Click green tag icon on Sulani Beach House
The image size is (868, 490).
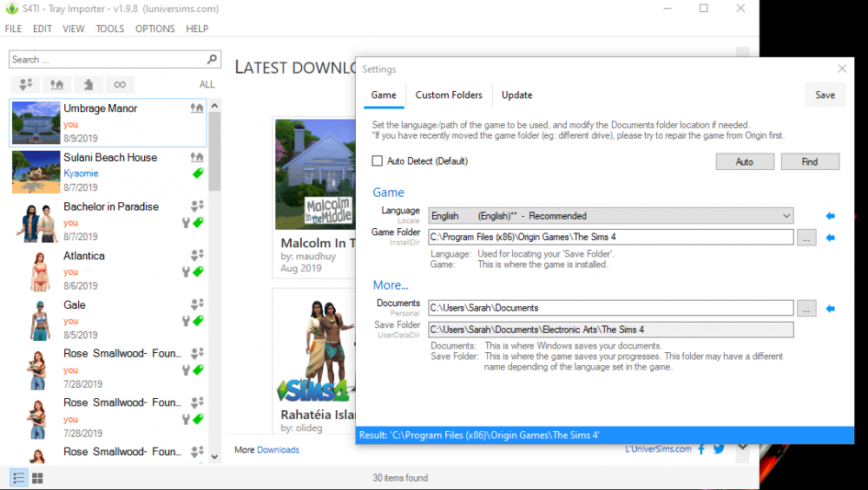[x=198, y=173]
